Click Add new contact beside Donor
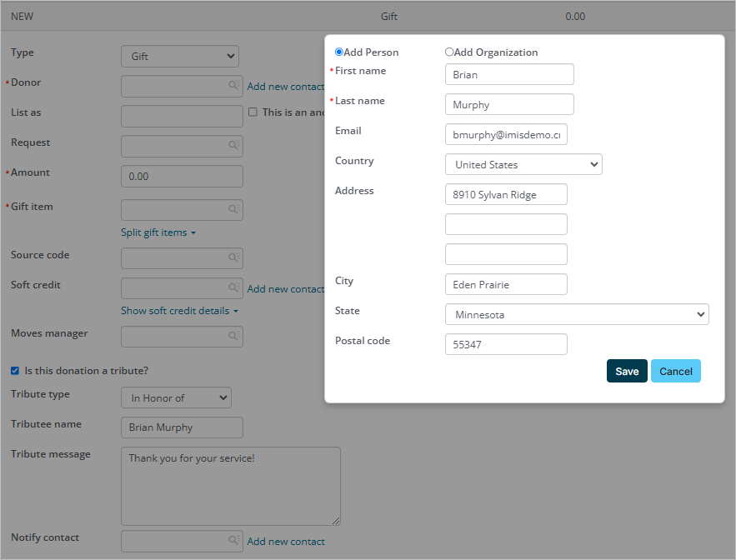 285,87
